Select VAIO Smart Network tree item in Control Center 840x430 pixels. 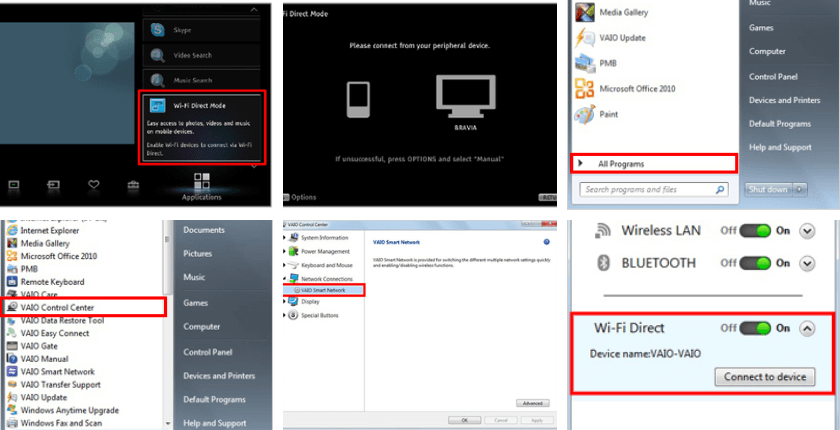[x=324, y=290]
